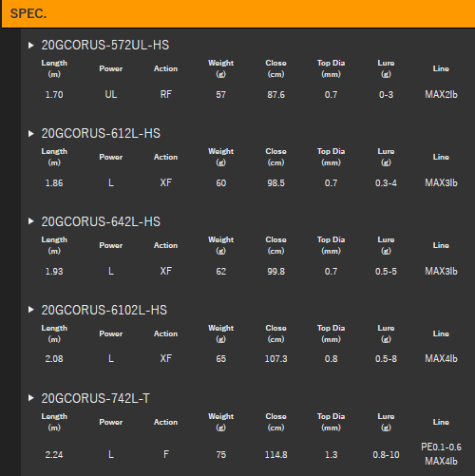Click the triangle marker beside 20GCORUS-612L-HS
The image size is (475, 476).
(31, 134)
